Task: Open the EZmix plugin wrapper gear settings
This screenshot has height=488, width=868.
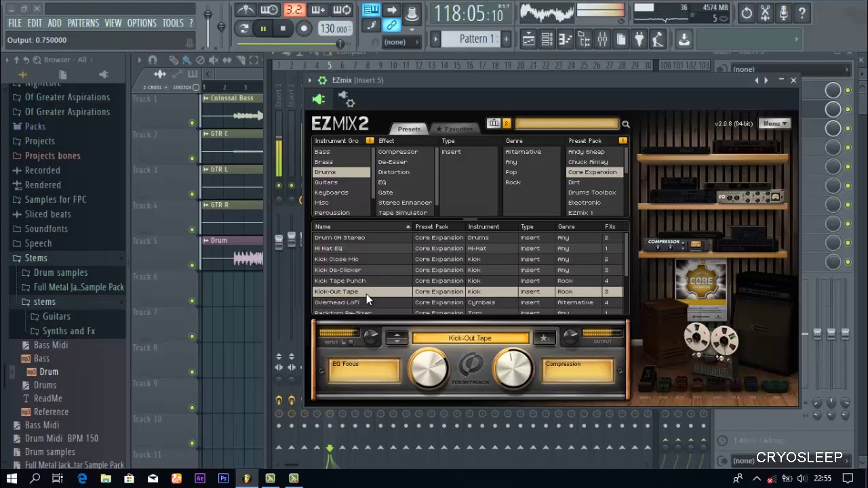Action: coord(322,80)
